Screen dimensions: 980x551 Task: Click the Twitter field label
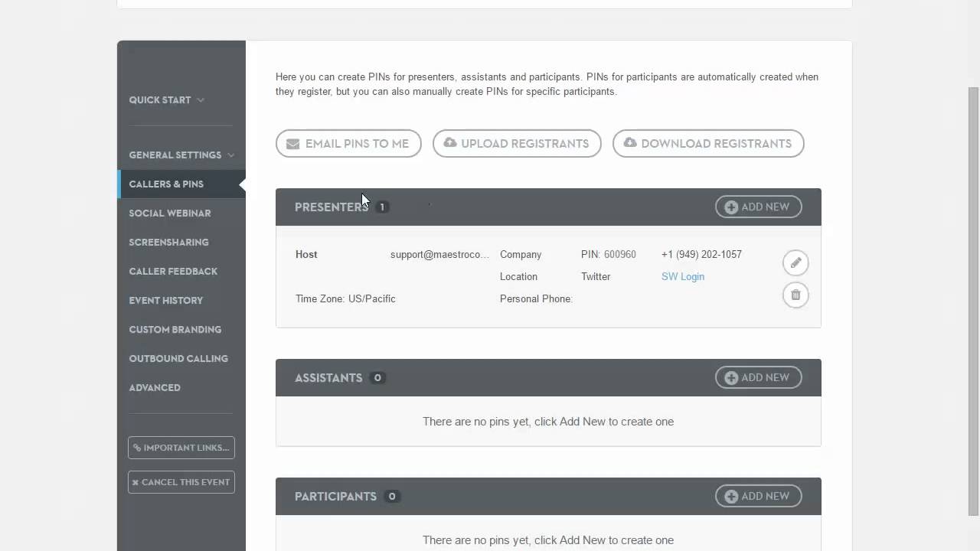596,276
